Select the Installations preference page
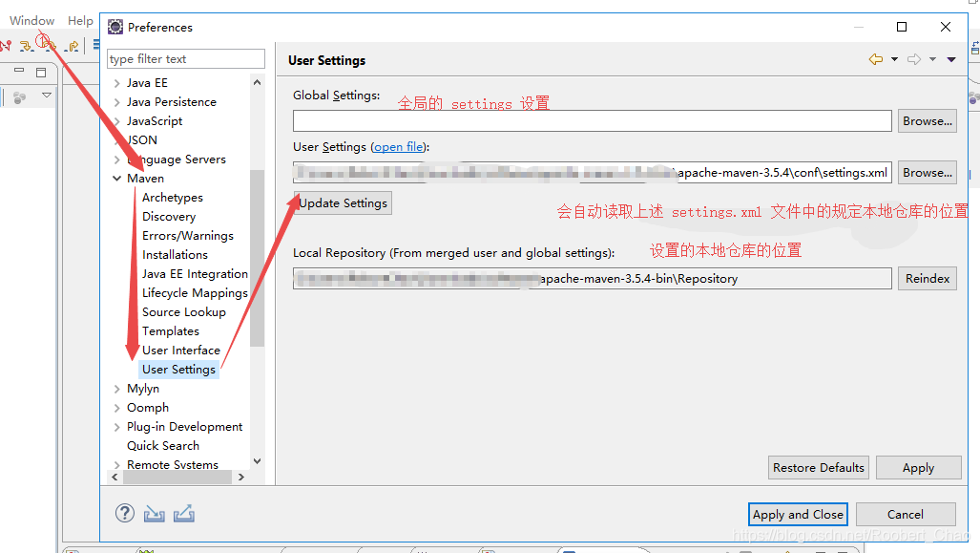The image size is (980, 553). click(175, 255)
